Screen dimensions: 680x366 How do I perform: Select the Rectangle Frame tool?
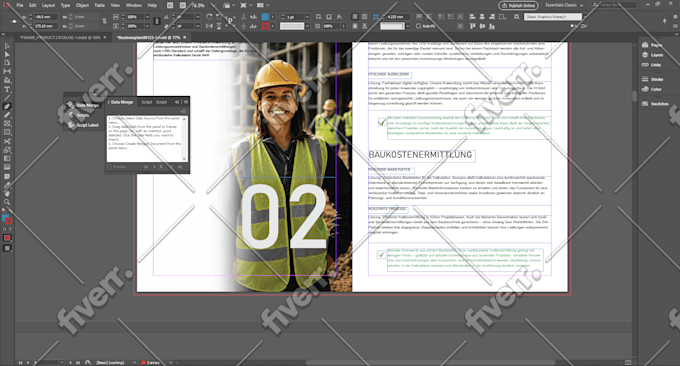(7, 124)
